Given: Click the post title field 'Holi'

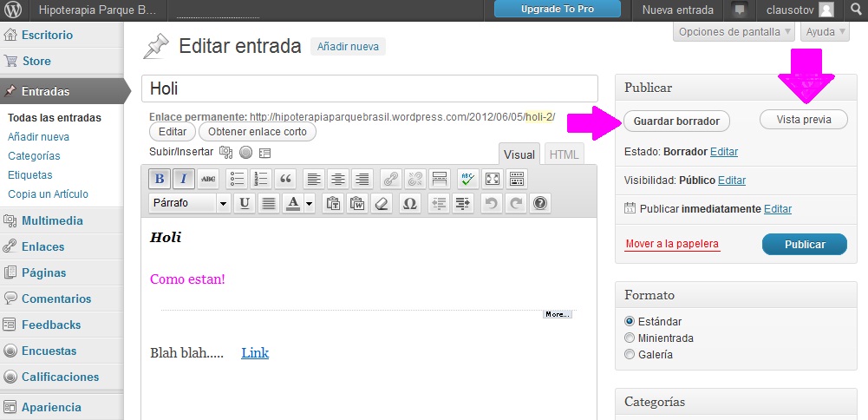Looking at the screenshot, I should click(x=369, y=89).
